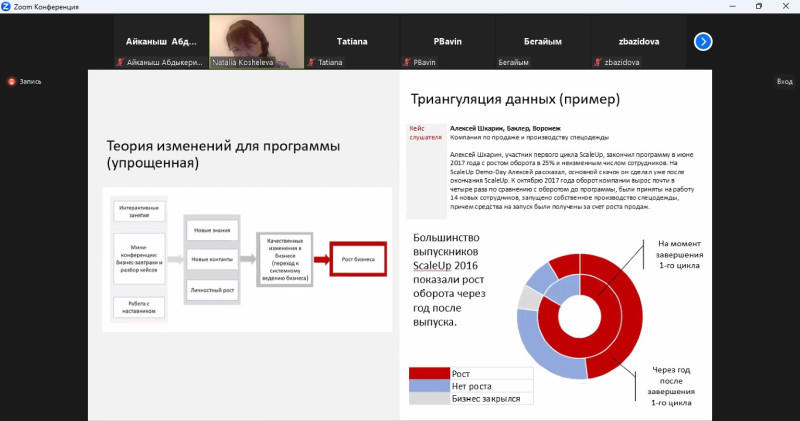Click the 'Запись' recording label
Screen dimensions: 800x421
click(x=31, y=82)
